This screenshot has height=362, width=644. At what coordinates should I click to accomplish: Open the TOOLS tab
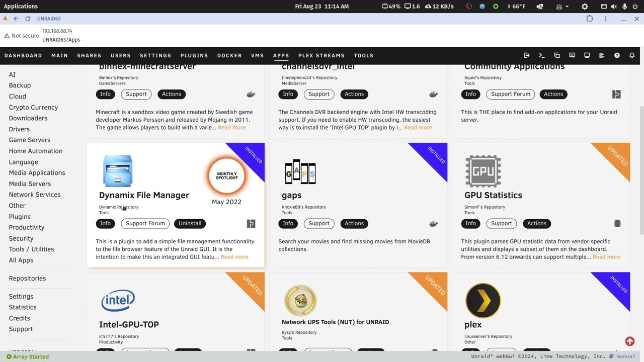(364, 55)
